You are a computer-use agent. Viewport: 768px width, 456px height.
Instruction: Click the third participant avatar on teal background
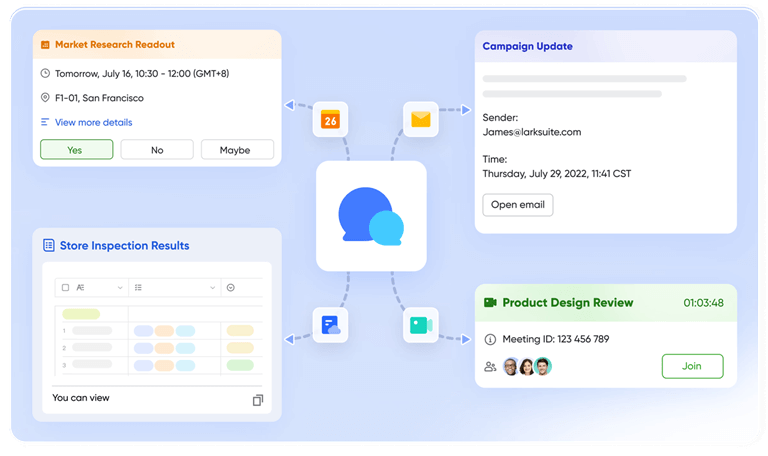[x=543, y=366]
